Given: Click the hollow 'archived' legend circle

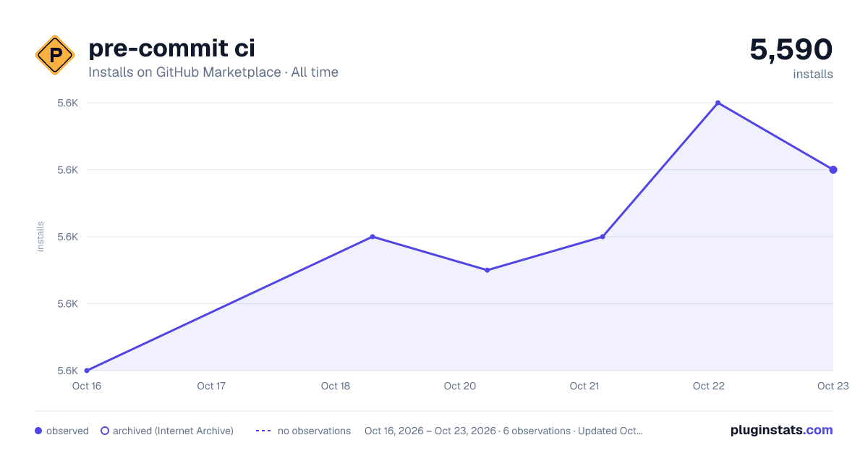Looking at the screenshot, I should click(105, 431).
